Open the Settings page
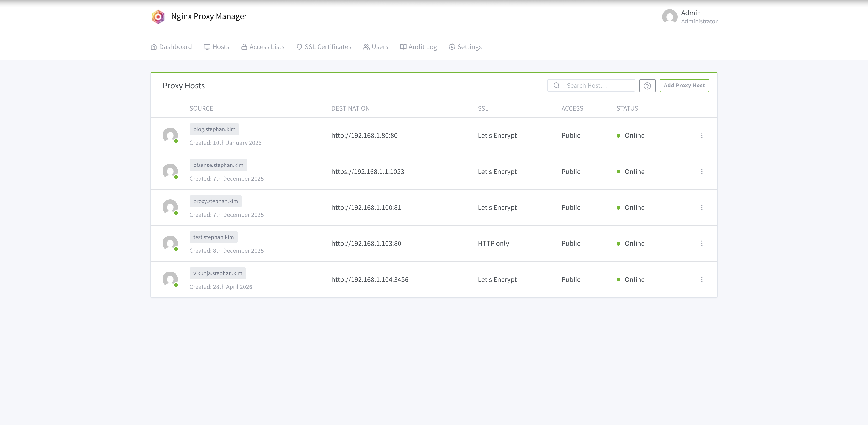The image size is (868, 425). pos(465,47)
